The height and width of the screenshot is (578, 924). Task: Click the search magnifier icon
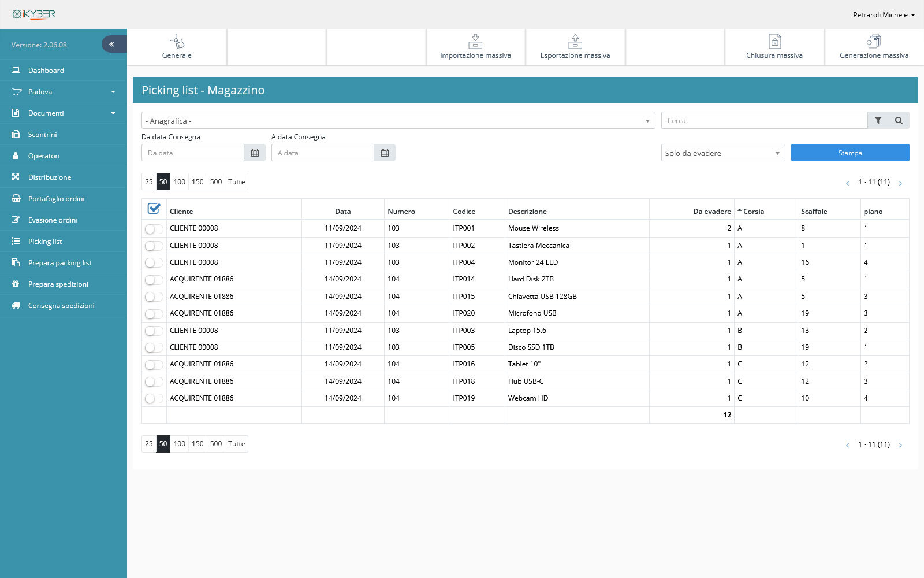click(899, 120)
